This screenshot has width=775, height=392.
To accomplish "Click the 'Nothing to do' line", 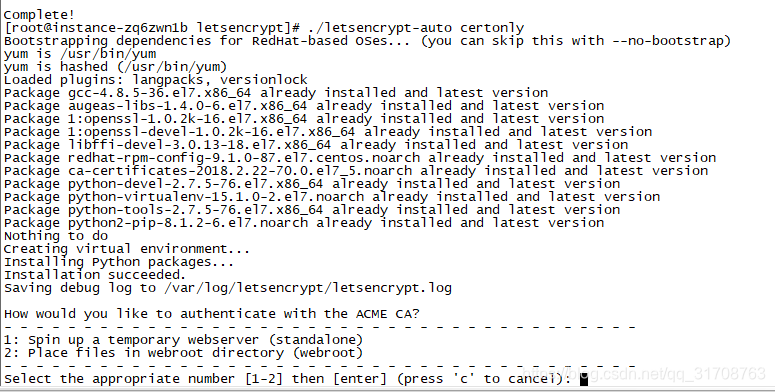I will point(56,236).
